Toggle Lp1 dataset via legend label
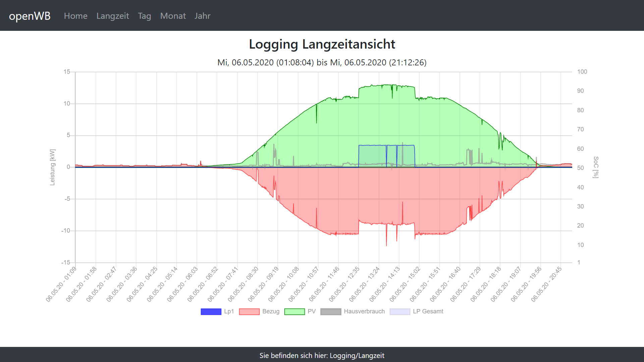 point(229,311)
